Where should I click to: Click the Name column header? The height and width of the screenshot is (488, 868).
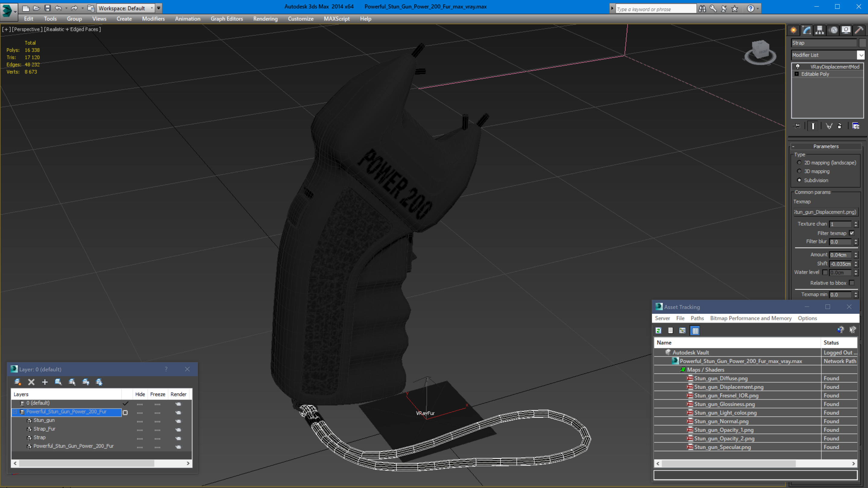tap(737, 342)
